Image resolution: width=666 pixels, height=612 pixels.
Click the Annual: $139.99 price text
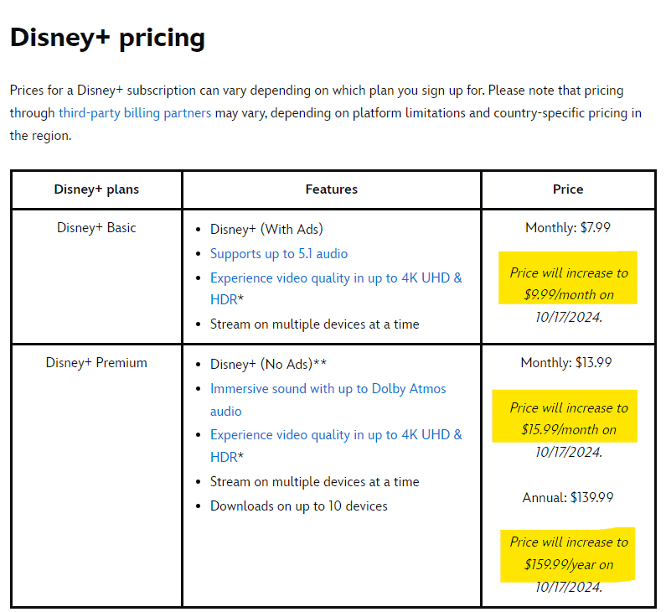(568, 497)
